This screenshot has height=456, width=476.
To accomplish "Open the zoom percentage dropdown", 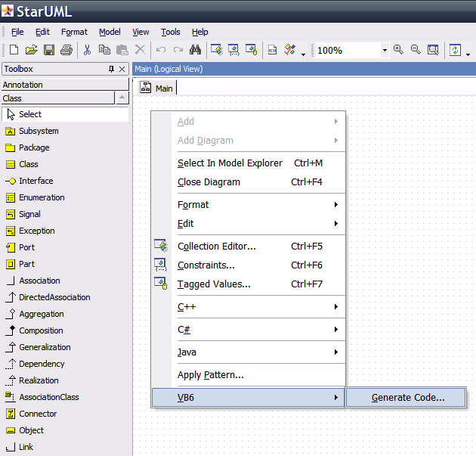I will [x=384, y=50].
